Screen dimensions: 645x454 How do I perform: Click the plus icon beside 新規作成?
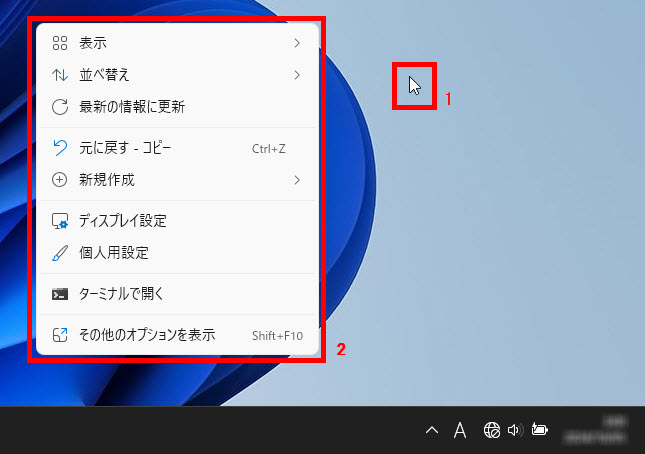[59, 180]
